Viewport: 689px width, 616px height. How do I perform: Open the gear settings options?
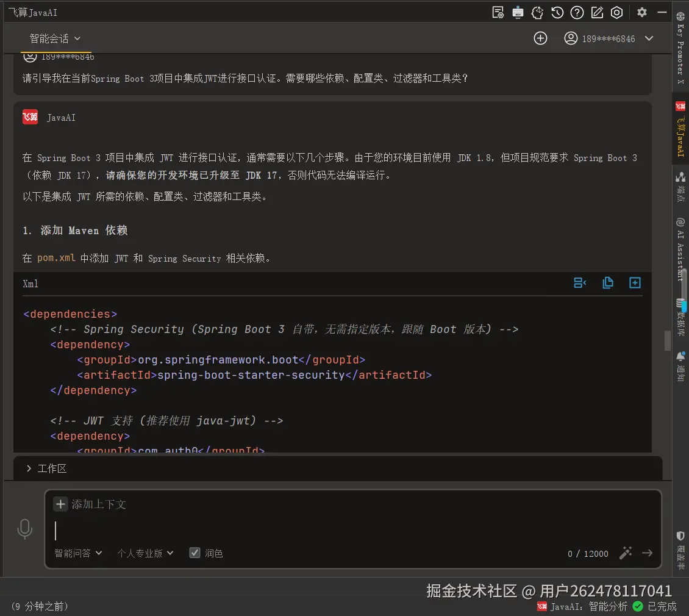tap(641, 12)
